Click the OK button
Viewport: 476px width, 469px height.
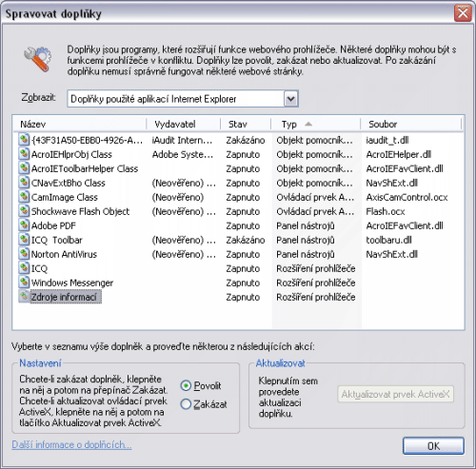[x=433, y=446]
